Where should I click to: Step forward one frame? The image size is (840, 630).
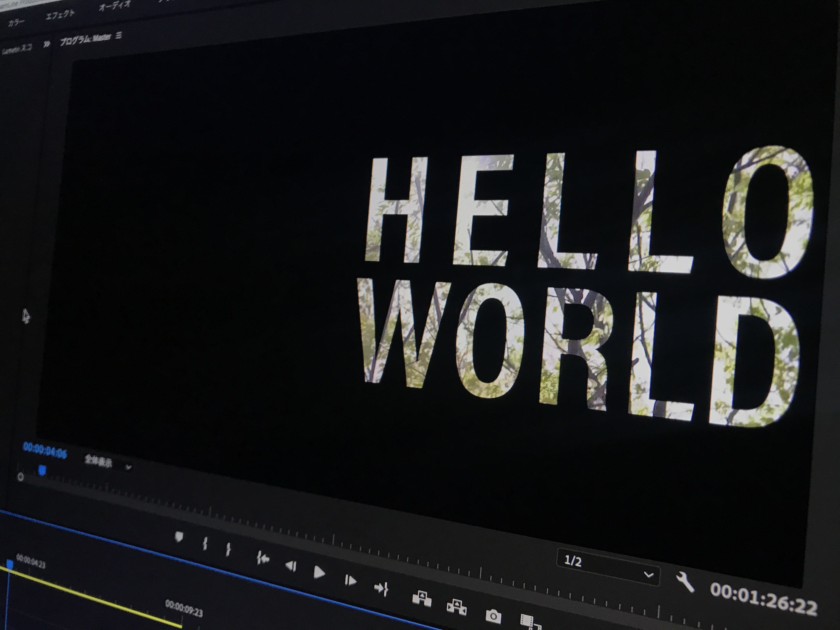[350, 581]
